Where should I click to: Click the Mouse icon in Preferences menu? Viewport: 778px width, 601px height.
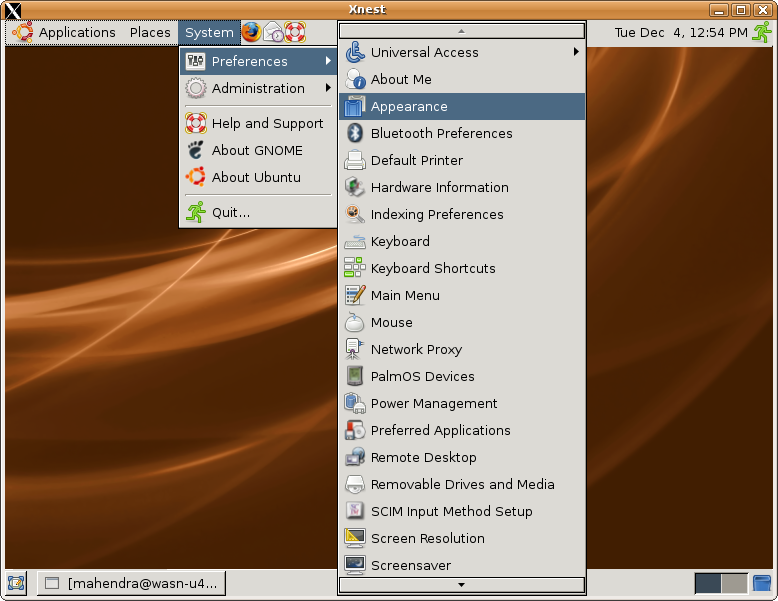355,322
